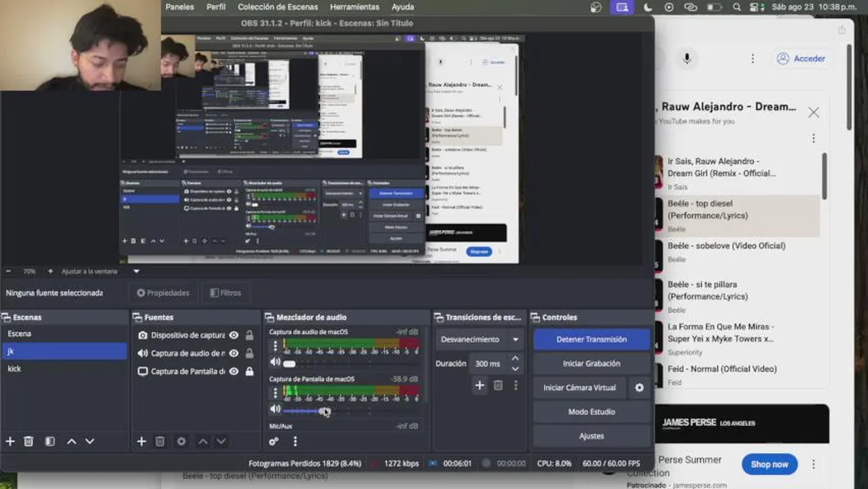868x489 pixels.
Task: Move source down in Fuentes panel
Action: [221, 441]
